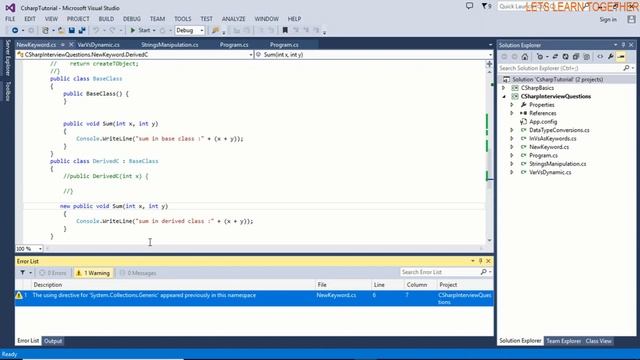Image resolution: width=640 pixels, height=360 pixels.
Task: Toggle Preview Selected Items icon
Action: click(x=621, y=57)
